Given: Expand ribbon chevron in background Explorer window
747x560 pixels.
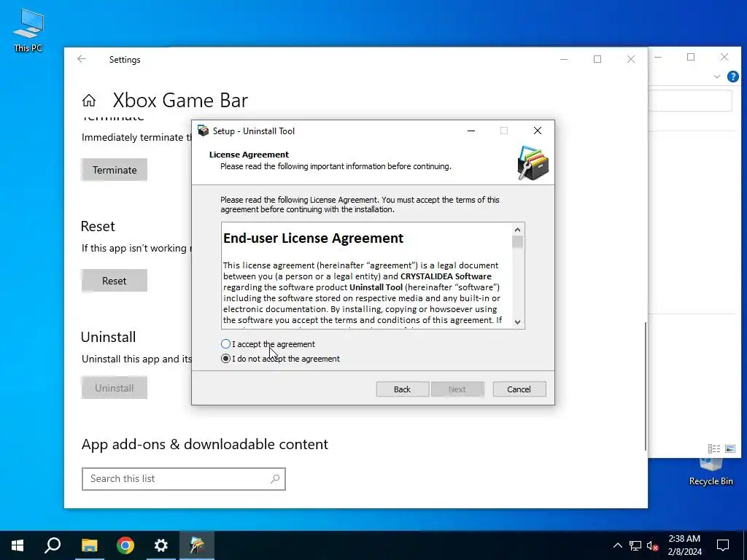Looking at the screenshot, I should coord(717,77).
